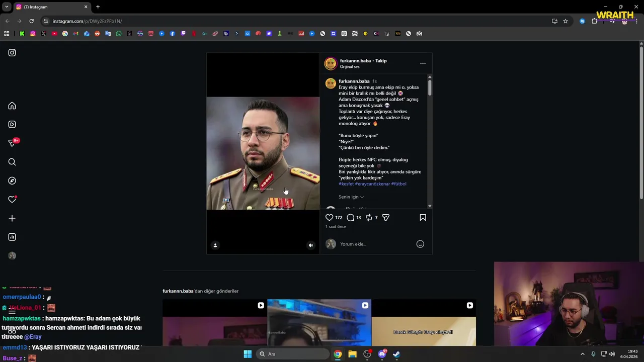Open Shazam extension in toolbar
Viewport: 644px width, 362px height.
tap(582, 21)
